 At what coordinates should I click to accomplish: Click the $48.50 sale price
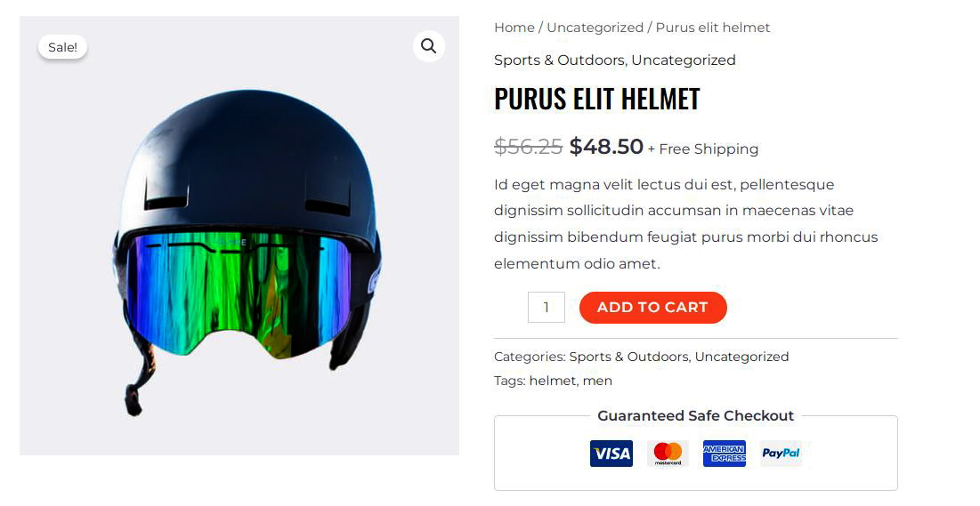[606, 146]
